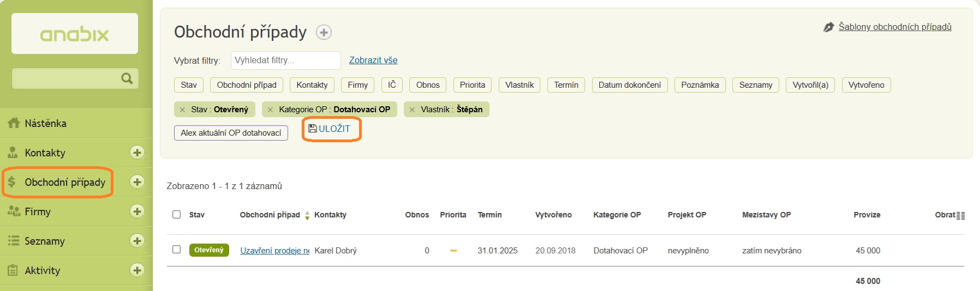Click plus icon beside Aktivity menu item
The width and height of the screenshot is (980, 291).
(137, 270)
